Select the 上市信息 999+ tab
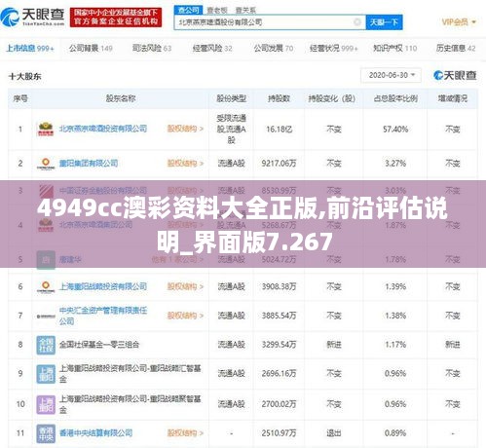This screenshot has height=448, width=486. point(30,49)
